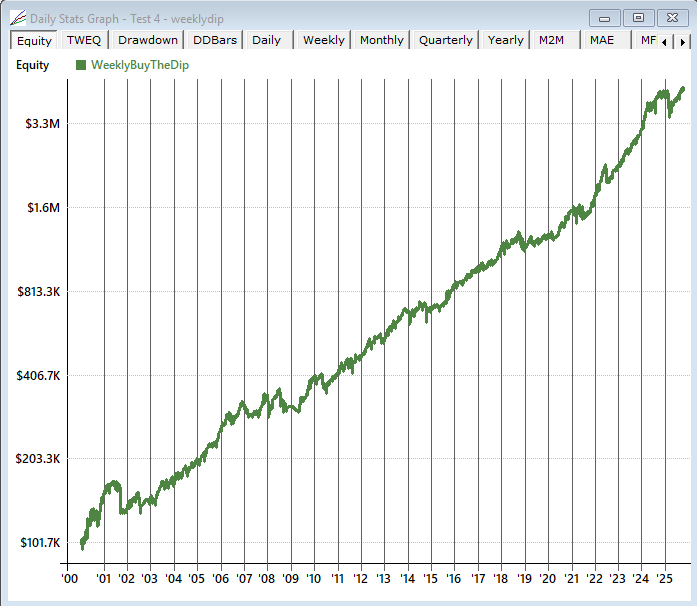The height and width of the screenshot is (606, 697).
Task: Click the '05 x-axis year label
Action: coord(196,579)
